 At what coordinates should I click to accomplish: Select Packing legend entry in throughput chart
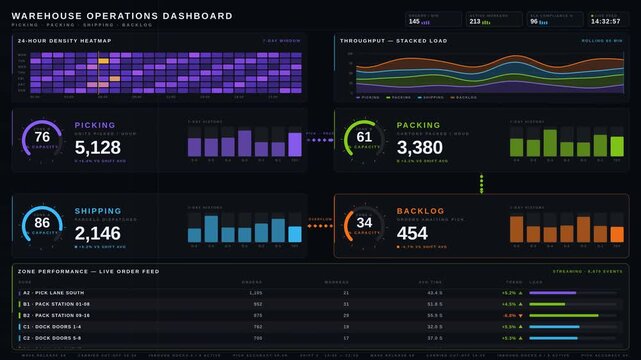pyautogui.click(x=399, y=98)
